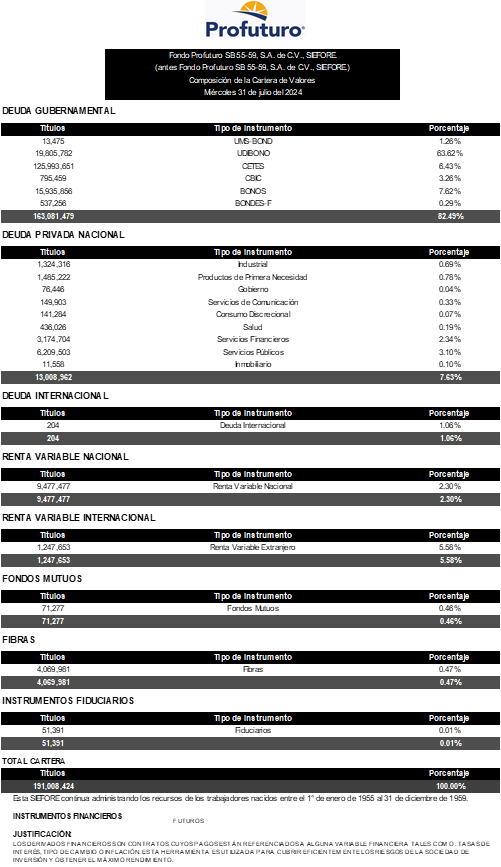
Task: Click the RENTA VARIABLE NACIONAL heading
Action: (x=65, y=457)
